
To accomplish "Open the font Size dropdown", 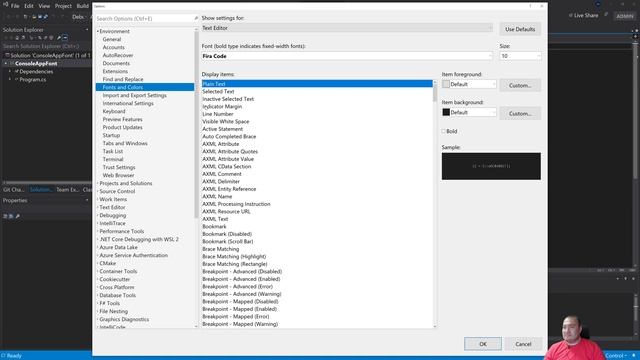I will tap(520, 56).
